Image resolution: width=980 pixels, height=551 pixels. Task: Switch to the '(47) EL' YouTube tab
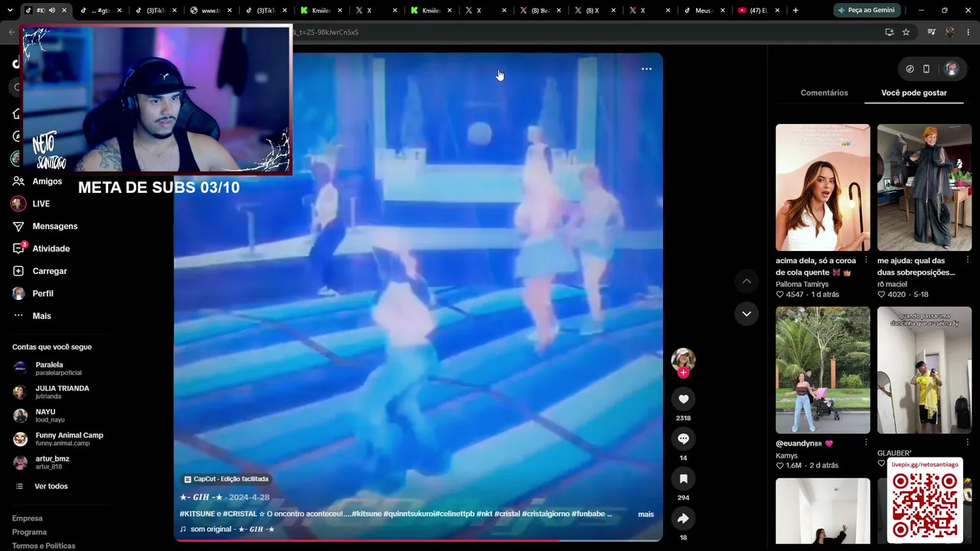[x=759, y=10]
